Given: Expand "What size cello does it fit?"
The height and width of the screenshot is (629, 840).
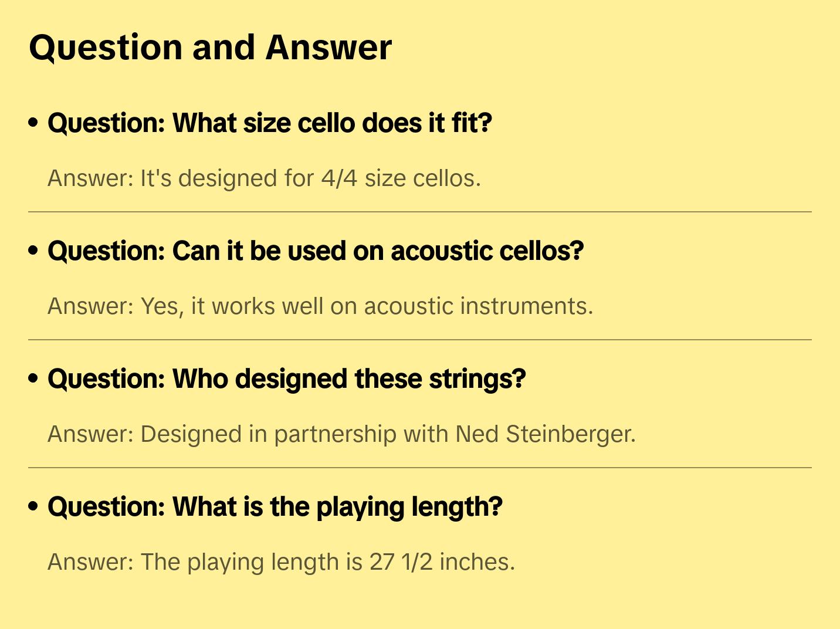Looking at the screenshot, I should pyautogui.click(x=270, y=123).
